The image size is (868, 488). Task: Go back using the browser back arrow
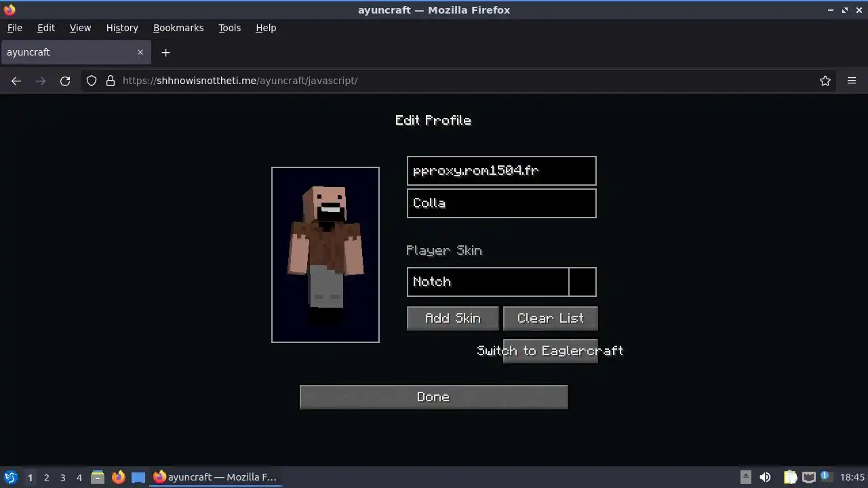[x=16, y=81]
